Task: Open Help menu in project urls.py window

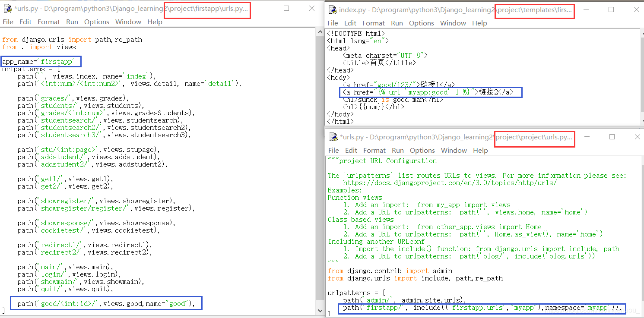Action: [x=480, y=150]
